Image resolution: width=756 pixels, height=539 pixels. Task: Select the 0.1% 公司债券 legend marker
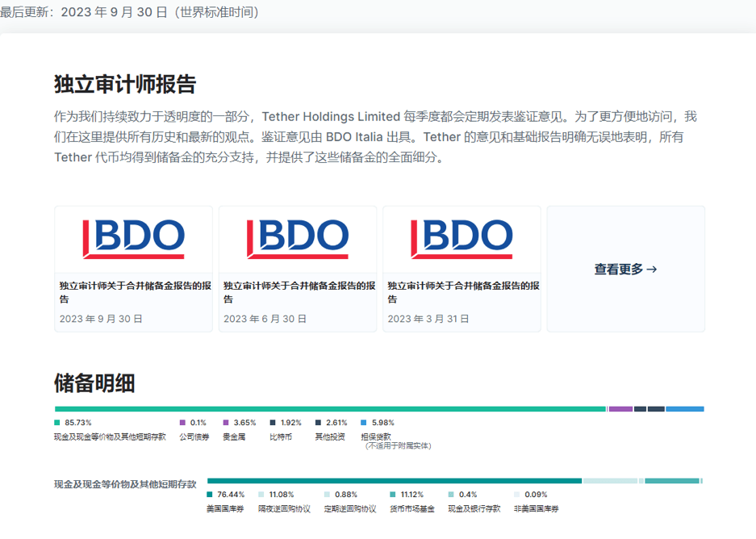pyautogui.click(x=183, y=423)
